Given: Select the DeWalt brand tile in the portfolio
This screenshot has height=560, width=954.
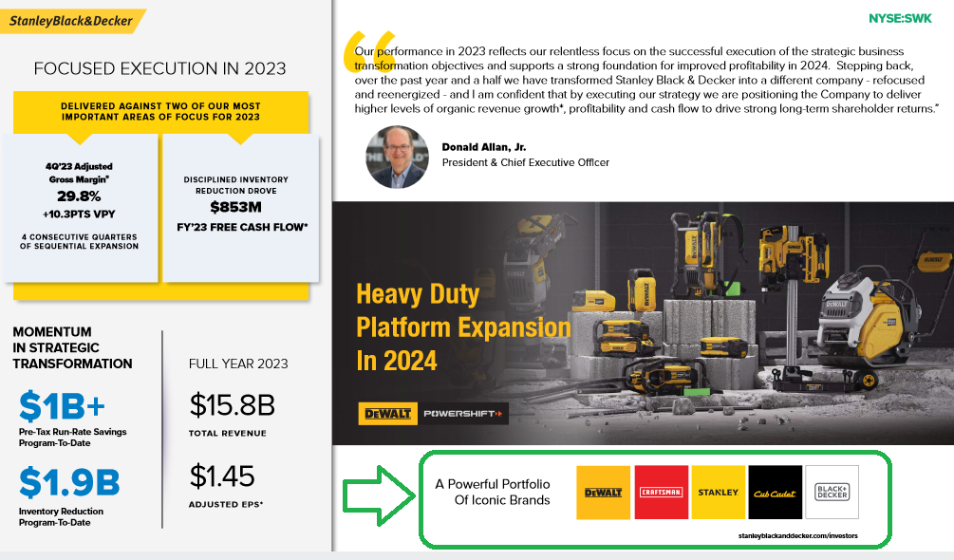Looking at the screenshot, I should (x=603, y=493).
